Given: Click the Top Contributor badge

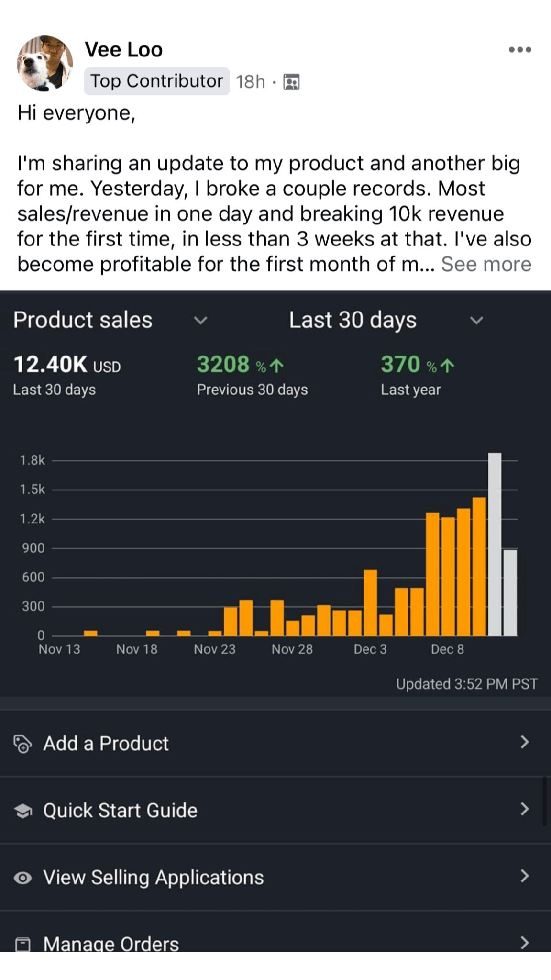Looking at the screenshot, I should tap(157, 81).
